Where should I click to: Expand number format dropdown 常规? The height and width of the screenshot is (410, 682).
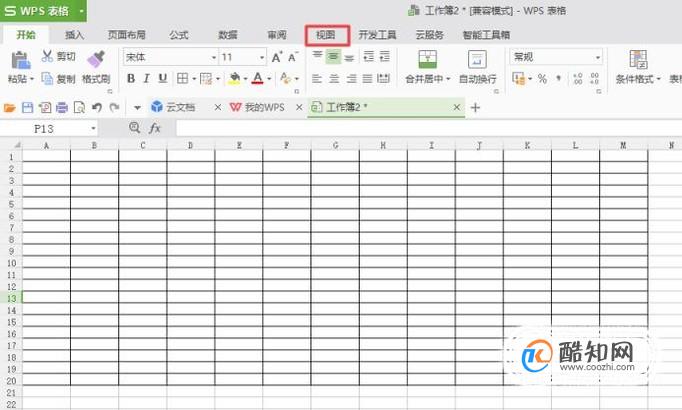598,57
